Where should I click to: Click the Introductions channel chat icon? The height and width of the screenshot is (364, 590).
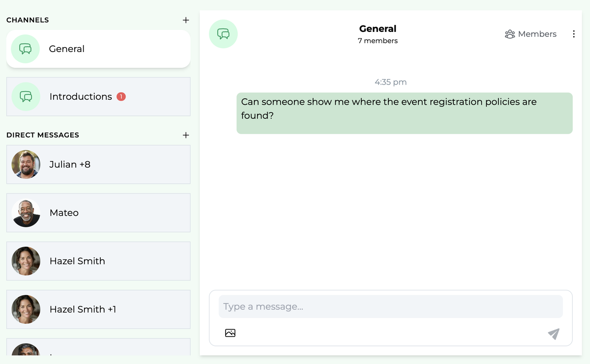point(25,96)
